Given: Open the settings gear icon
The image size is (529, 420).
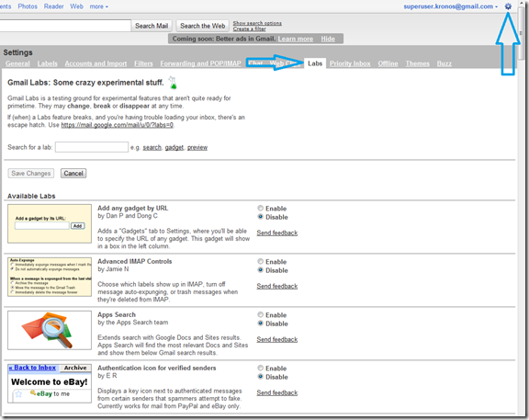Looking at the screenshot, I should (508, 6).
